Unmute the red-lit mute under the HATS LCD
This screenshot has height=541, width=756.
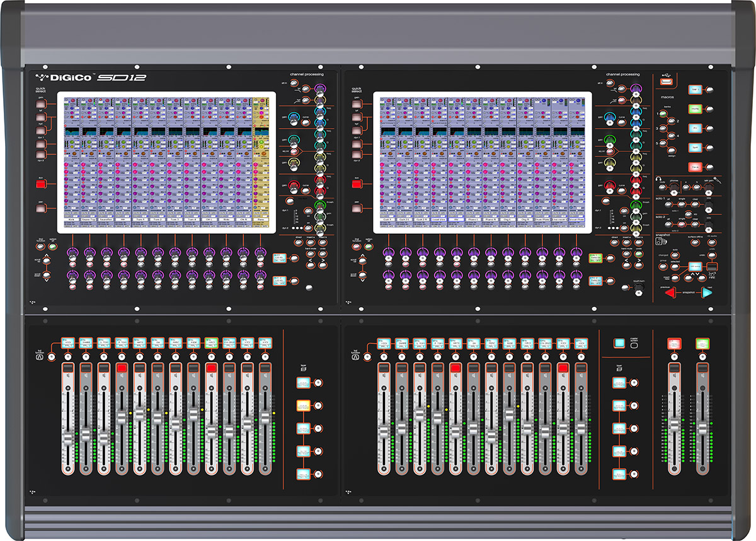point(455,368)
